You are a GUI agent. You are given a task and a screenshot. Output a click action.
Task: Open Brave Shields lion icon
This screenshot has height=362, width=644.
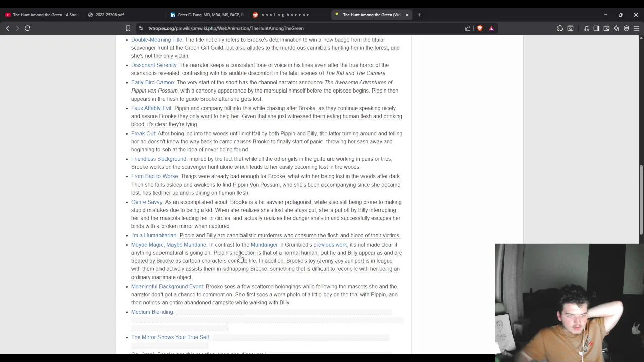pos(480,28)
